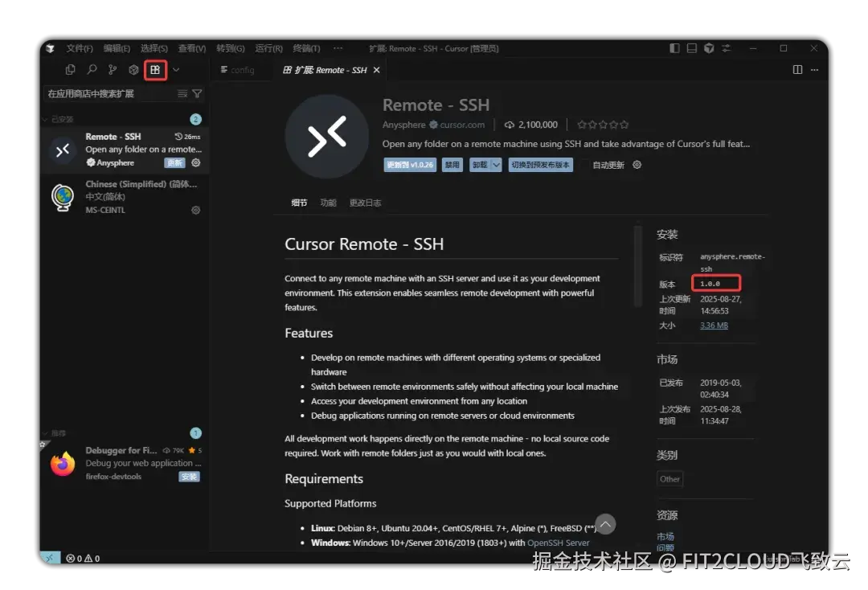Open remote window status bar icon
Image resolution: width=868 pixels, height=590 pixels.
click(x=51, y=558)
